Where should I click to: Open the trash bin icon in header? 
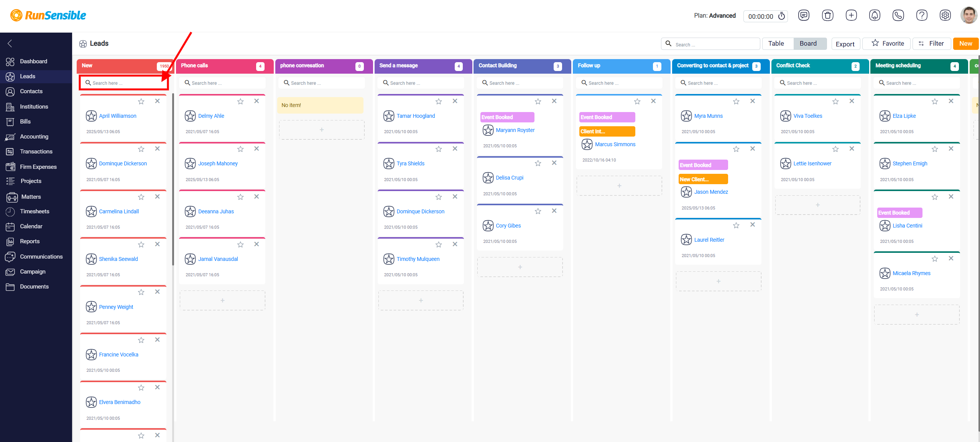(827, 15)
